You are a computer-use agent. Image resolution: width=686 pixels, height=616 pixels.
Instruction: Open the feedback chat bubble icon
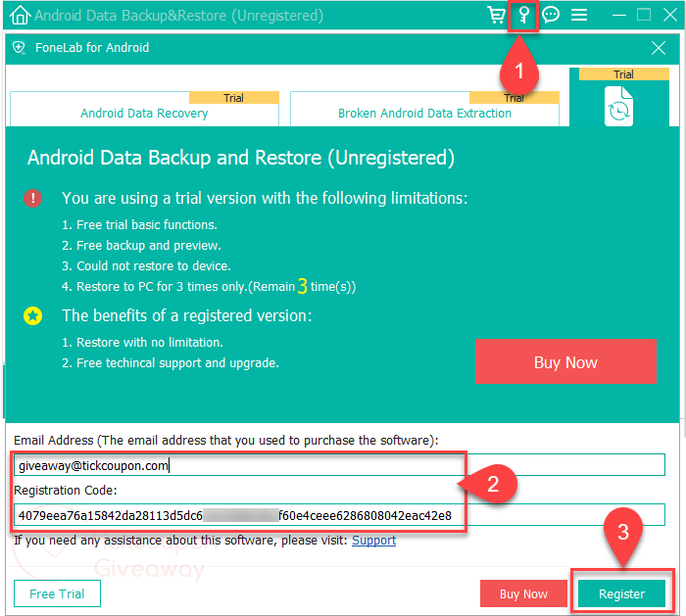pyautogui.click(x=551, y=15)
